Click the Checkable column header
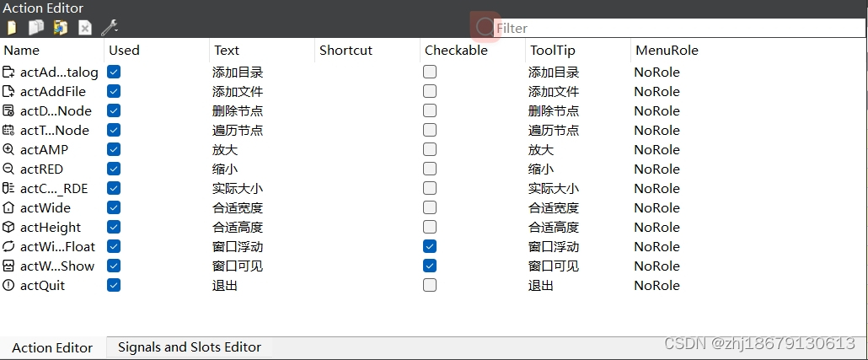 [x=472, y=51]
